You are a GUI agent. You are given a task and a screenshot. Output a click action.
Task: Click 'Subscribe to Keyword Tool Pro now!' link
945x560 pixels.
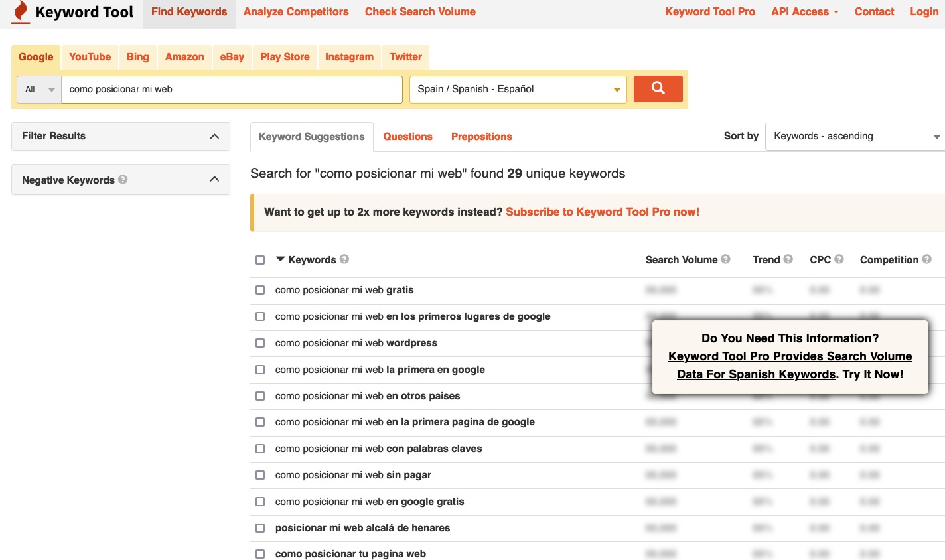[x=603, y=212]
